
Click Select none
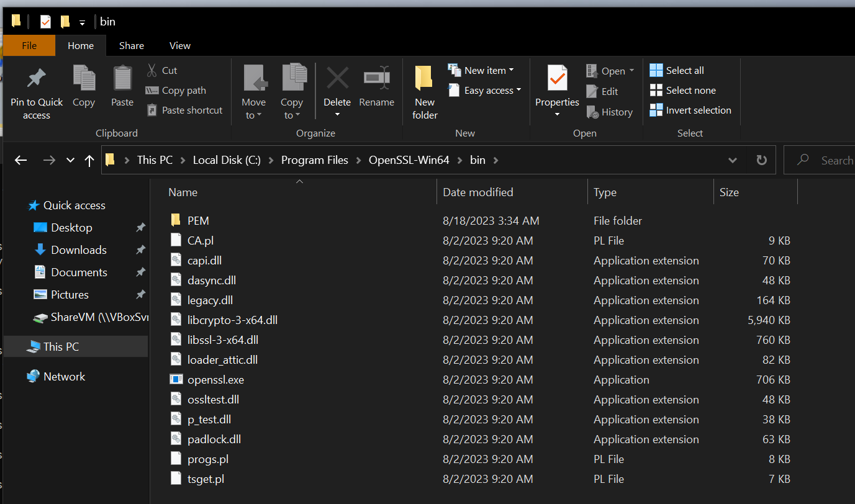click(683, 91)
